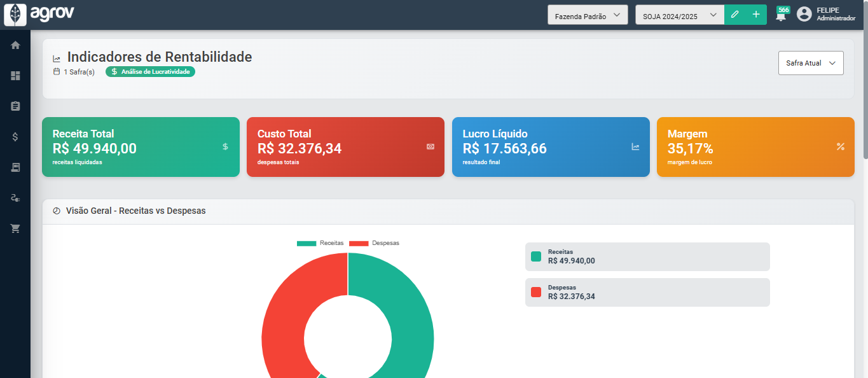Screen dimensions: 868x378
Task: Click the plus add safra button
Action: (756, 15)
